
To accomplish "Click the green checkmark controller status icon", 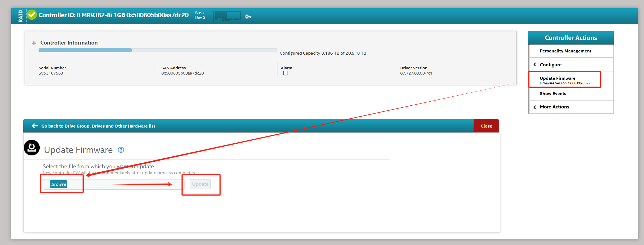I will pos(32,15).
